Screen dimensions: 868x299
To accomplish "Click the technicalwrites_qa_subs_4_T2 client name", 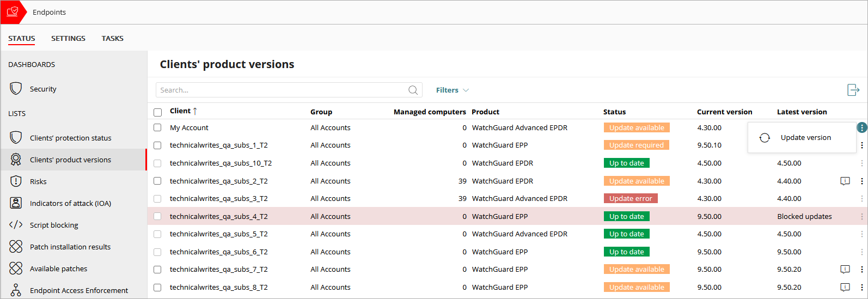I will [x=218, y=216].
